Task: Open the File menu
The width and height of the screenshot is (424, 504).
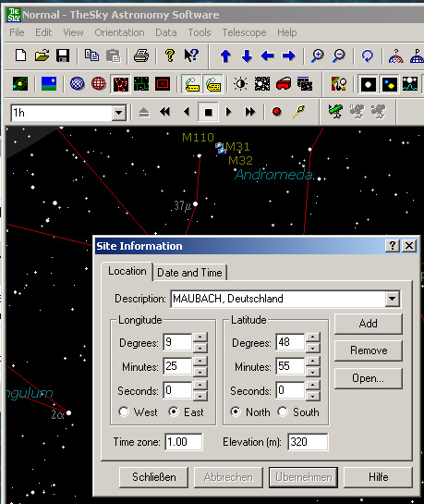Action: (17, 32)
